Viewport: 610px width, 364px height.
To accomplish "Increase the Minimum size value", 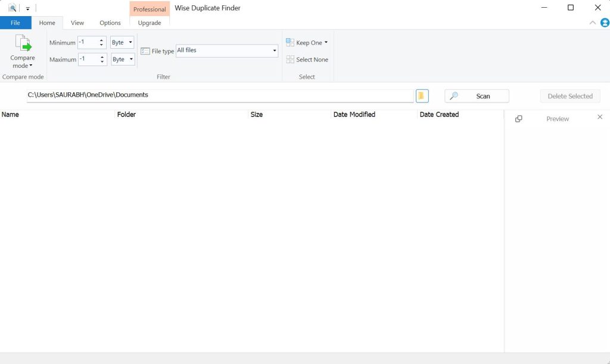I will point(101,40).
